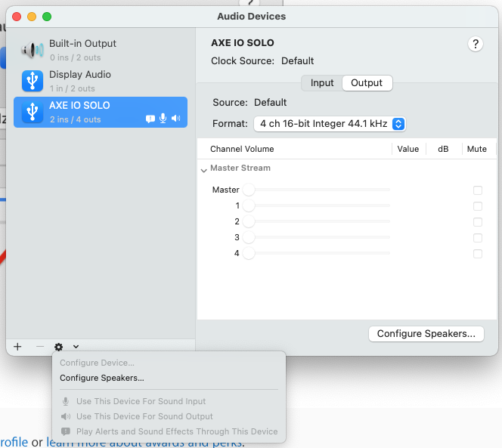The width and height of the screenshot is (502, 448).
Task: Select the AXE IO SOLO device row
Action: pos(101,113)
